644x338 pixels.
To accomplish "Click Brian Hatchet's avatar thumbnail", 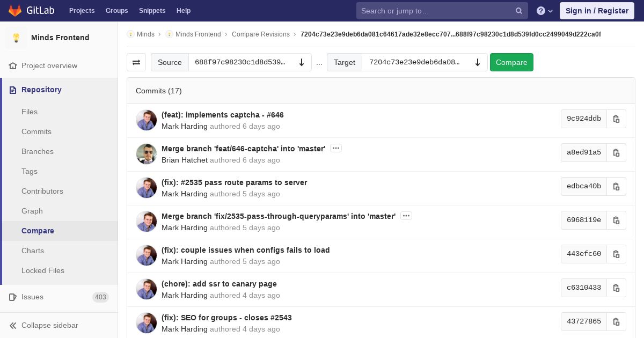I will pos(147,154).
